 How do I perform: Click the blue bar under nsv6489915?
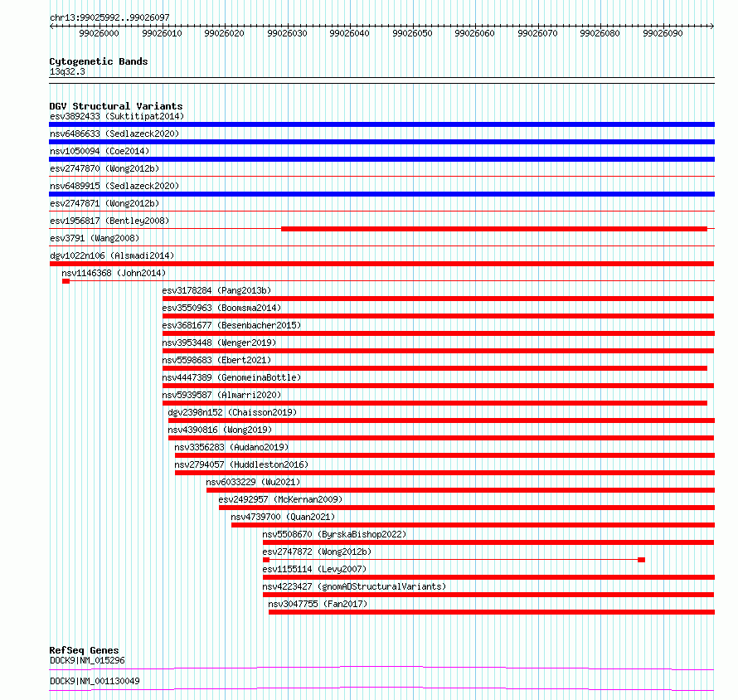(x=381, y=194)
